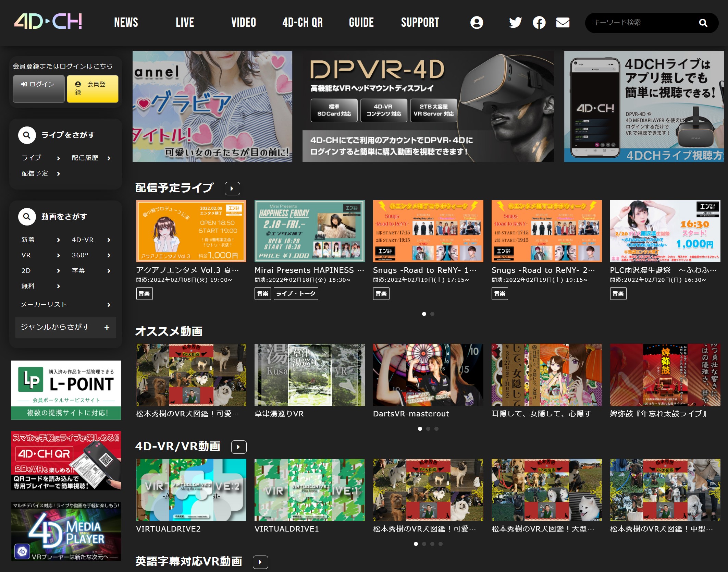
Task: Open arrow icon next to 英語字幕対応VR動画
Action: 260,562
